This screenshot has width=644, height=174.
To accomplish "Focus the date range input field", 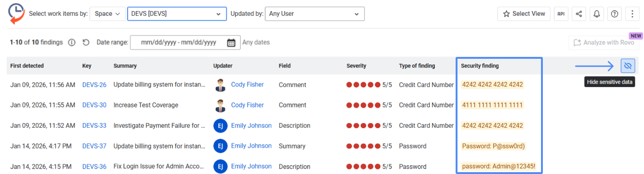I will click(x=186, y=43).
